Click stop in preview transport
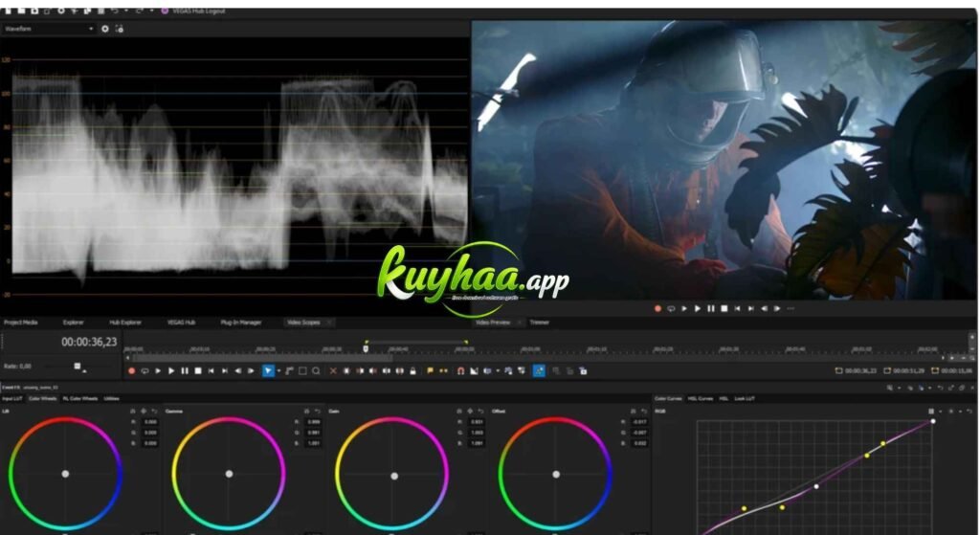The width and height of the screenshot is (980, 535). tap(724, 309)
